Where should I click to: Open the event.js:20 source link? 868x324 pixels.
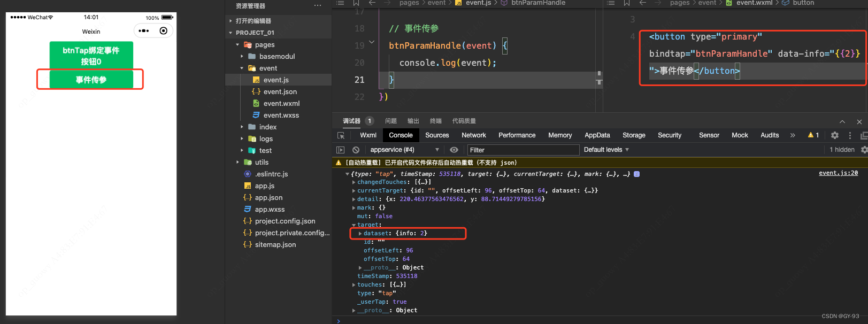click(838, 173)
